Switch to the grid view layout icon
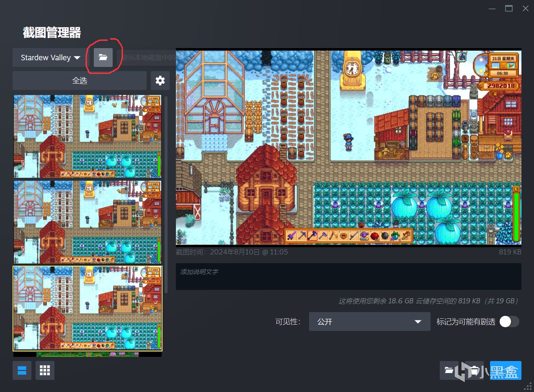This screenshot has height=392, width=534. [x=45, y=370]
